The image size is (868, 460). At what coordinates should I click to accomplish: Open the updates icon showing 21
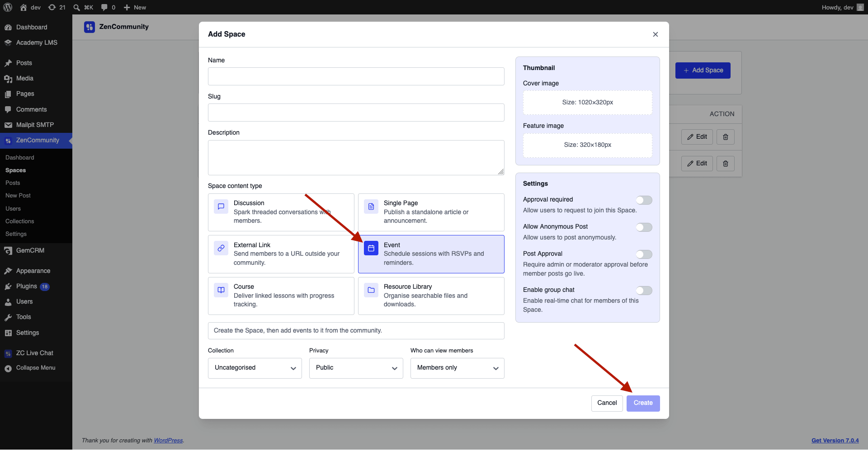pos(57,7)
